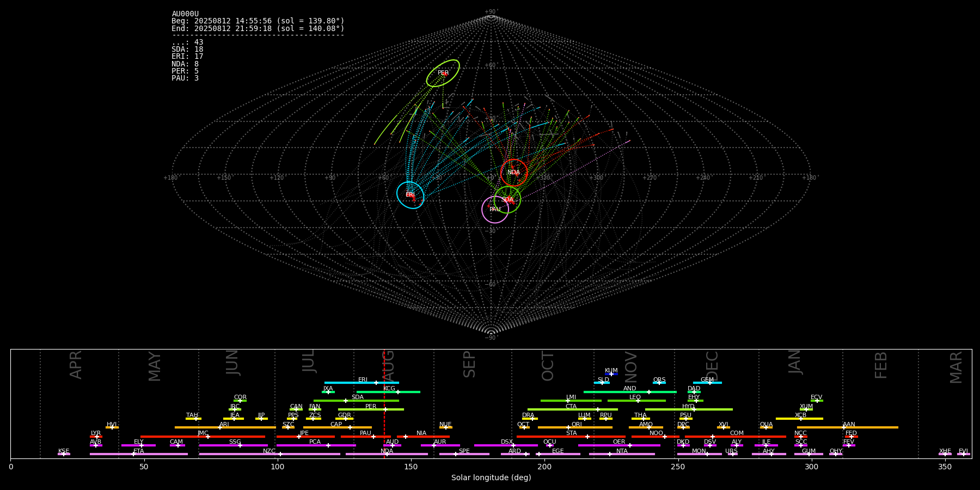Screen dimensions: 980x490
Task: Click the 300 tick on the solar longitude axis
Action: 811,467
